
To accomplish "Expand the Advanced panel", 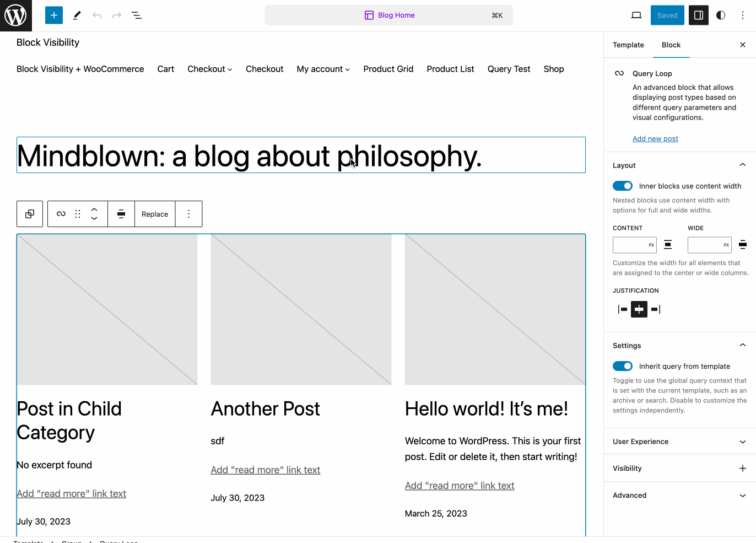I will (679, 496).
